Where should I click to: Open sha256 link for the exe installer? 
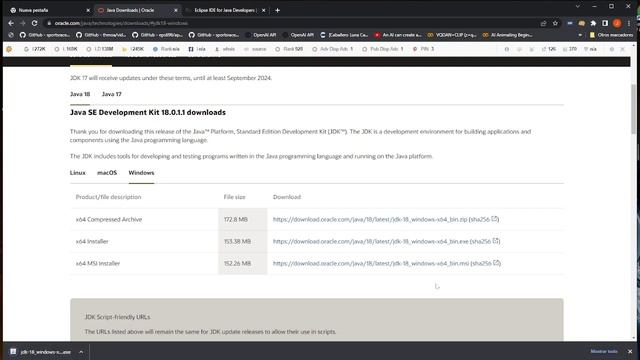click(485, 242)
